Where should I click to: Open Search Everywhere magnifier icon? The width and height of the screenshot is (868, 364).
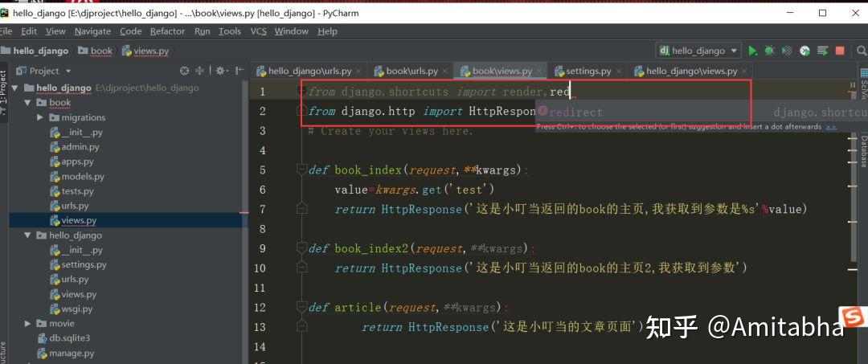click(x=862, y=51)
